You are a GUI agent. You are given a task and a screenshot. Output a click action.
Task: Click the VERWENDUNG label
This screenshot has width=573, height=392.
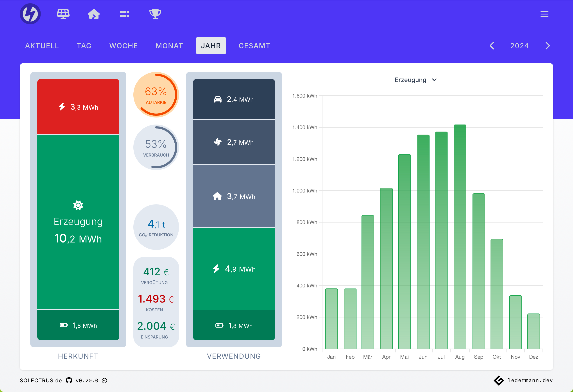(x=234, y=356)
